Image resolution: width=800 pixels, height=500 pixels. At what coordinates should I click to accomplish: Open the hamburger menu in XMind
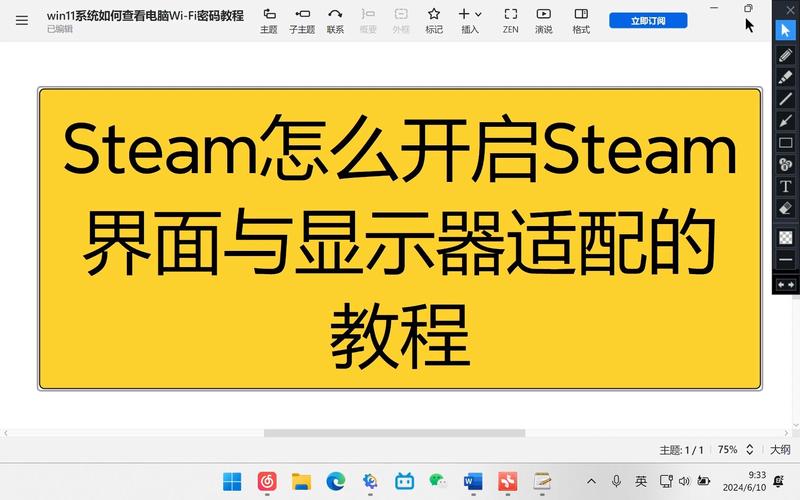pos(22,20)
